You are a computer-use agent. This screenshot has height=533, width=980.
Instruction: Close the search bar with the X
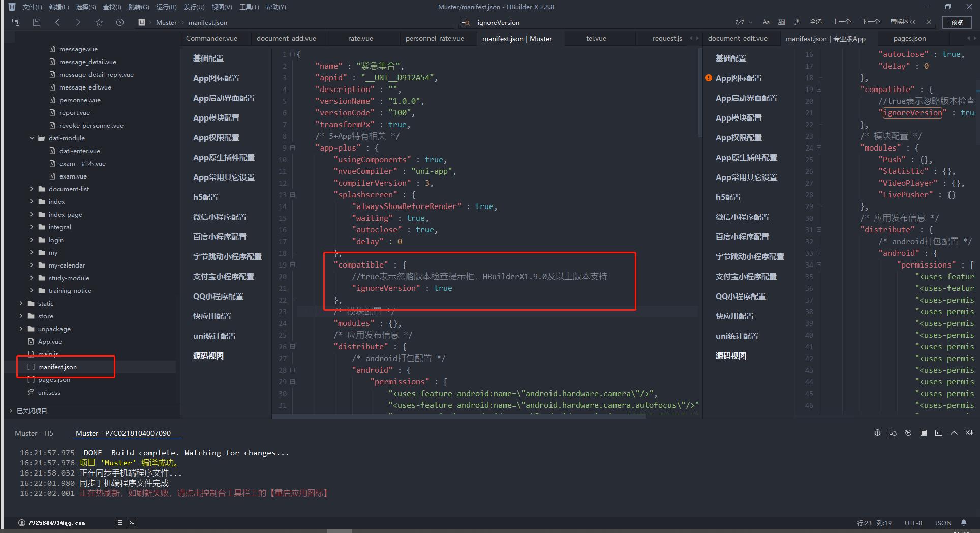(x=929, y=22)
